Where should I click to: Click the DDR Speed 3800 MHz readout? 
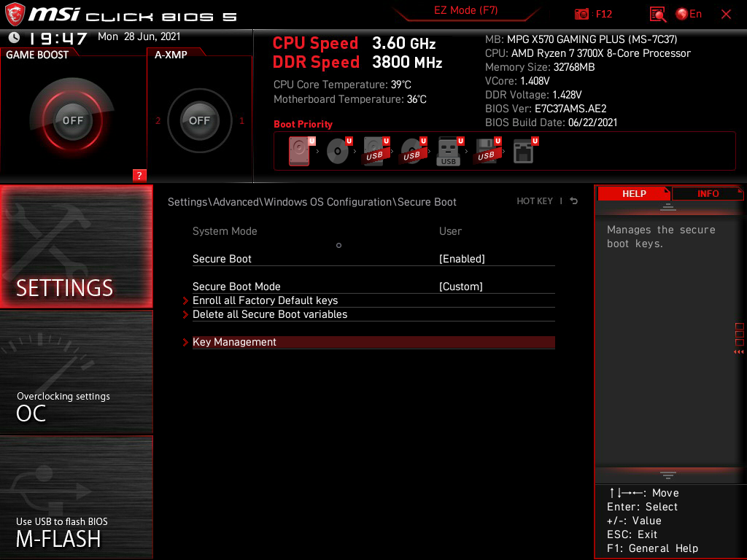[x=357, y=63]
